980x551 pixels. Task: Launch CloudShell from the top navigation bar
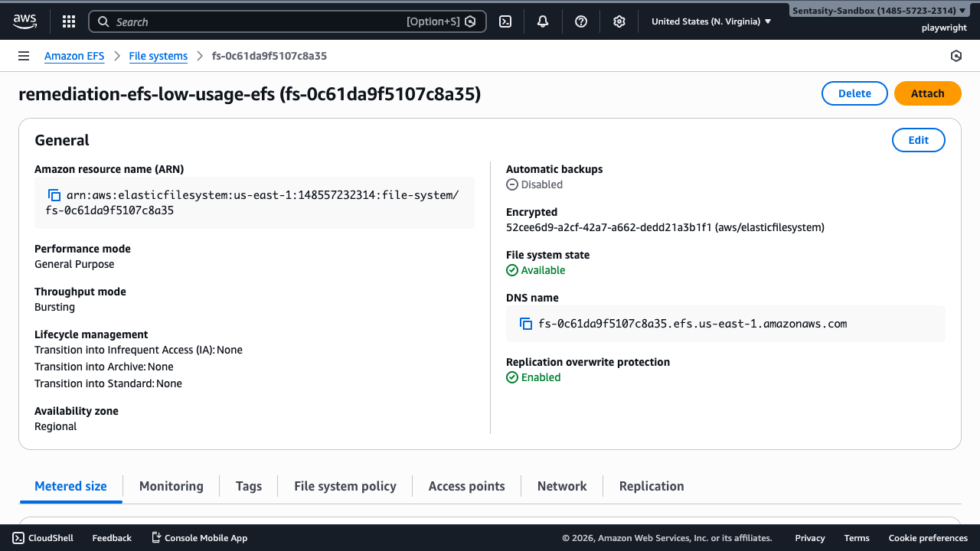[x=505, y=21]
